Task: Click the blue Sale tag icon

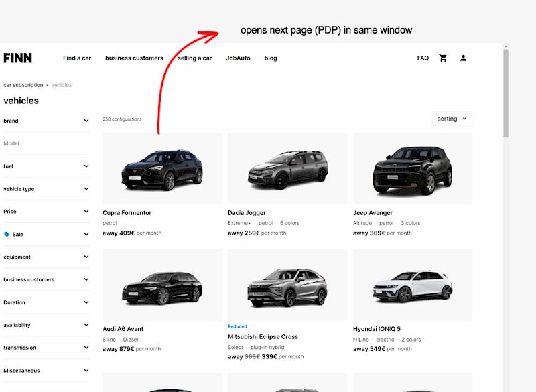Action: (x=7, y=235)
